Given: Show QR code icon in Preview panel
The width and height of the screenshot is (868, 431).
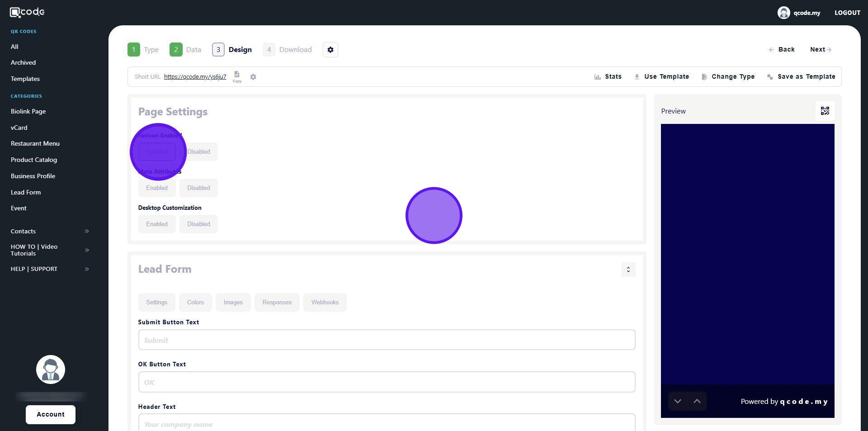Looking at the screenshot, I should (825, 111).
